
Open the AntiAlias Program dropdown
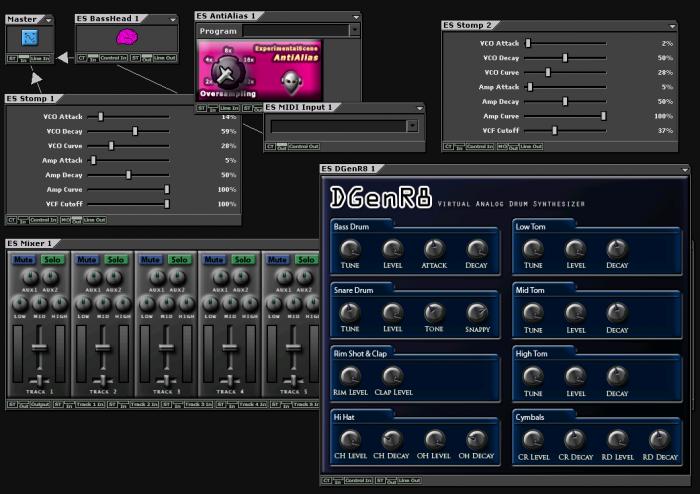click(x=353, y=31)
